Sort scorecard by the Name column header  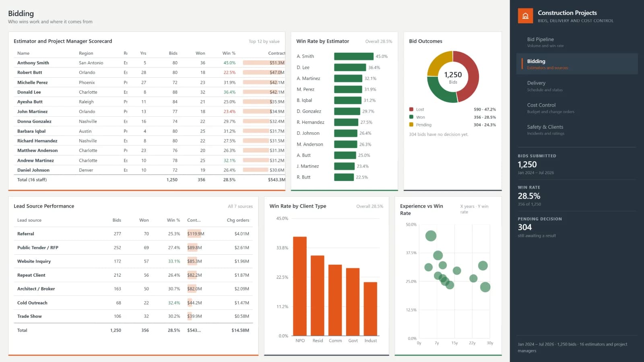(23, 53)
